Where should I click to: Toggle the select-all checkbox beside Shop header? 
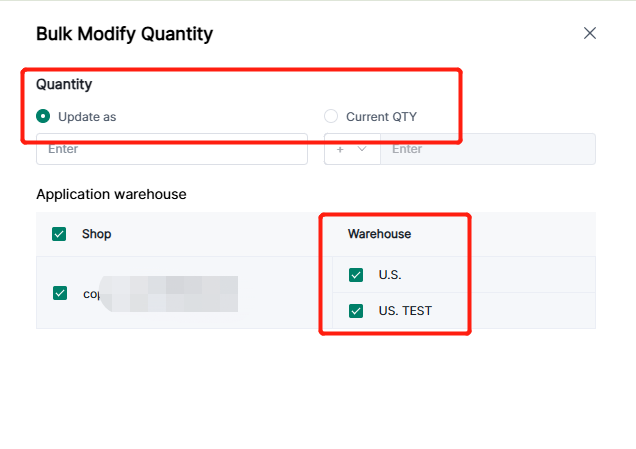pos(60,234)
